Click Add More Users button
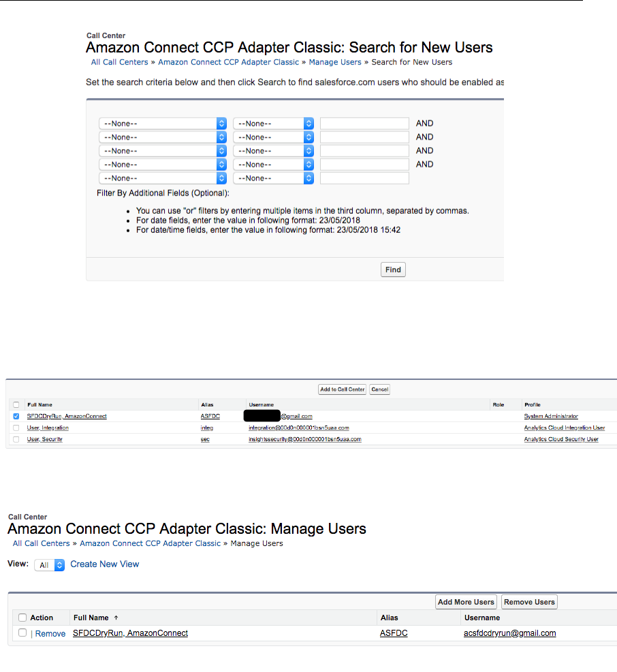Screen dimensions: 617x672 click(x=466, y=602)
